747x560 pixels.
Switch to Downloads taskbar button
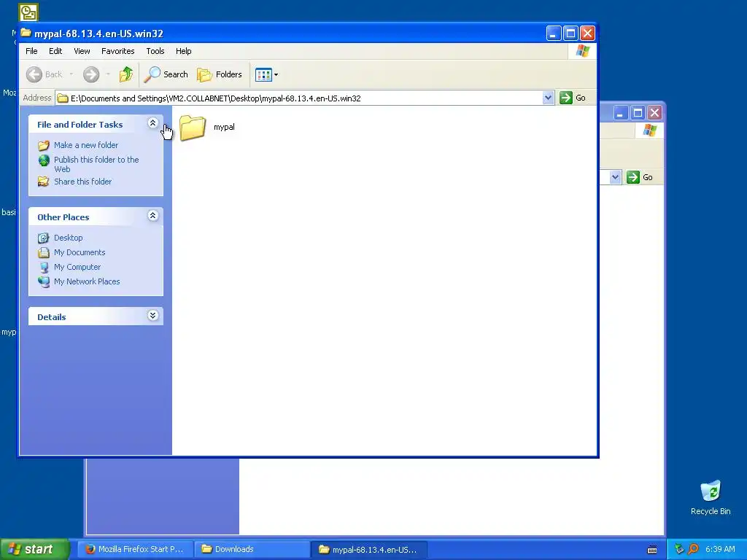[x=252, y=549]
